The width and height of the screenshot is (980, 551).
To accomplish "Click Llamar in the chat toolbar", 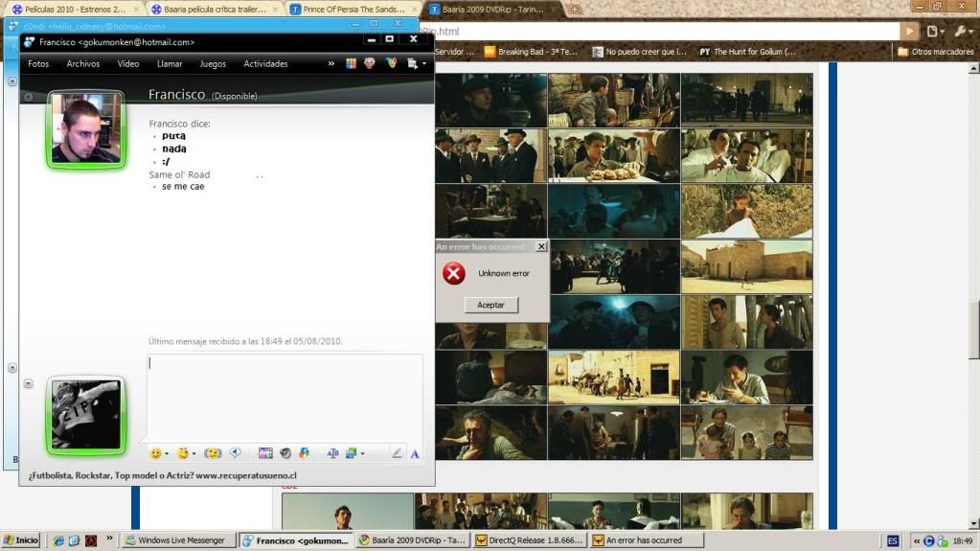I will coord(170,64).
